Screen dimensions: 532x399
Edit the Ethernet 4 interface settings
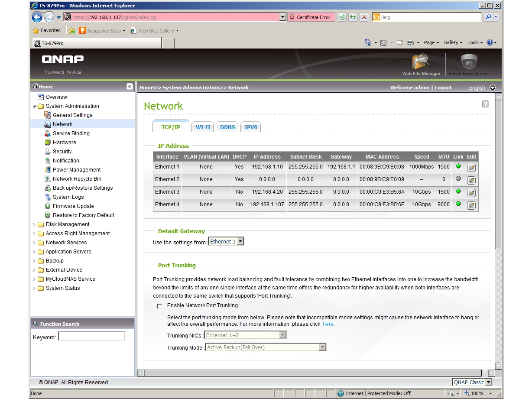tap(471, 205)
